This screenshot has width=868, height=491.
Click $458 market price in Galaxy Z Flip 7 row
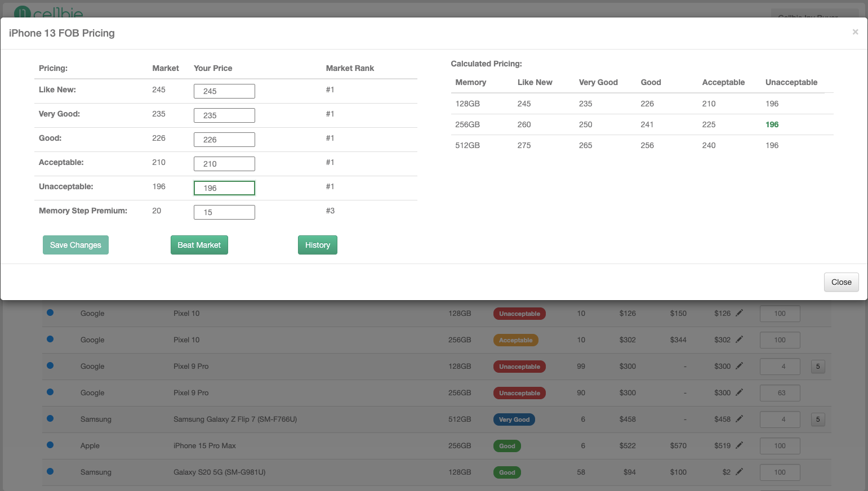(x=627, y=419)
